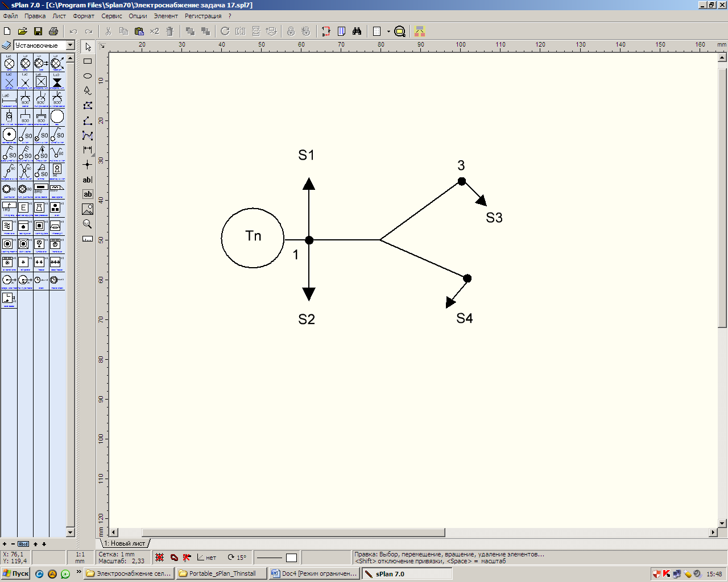This screenshot has width=728, height=582.
Task: Delete the selection with the trash icon
Action: pos(169,31)
